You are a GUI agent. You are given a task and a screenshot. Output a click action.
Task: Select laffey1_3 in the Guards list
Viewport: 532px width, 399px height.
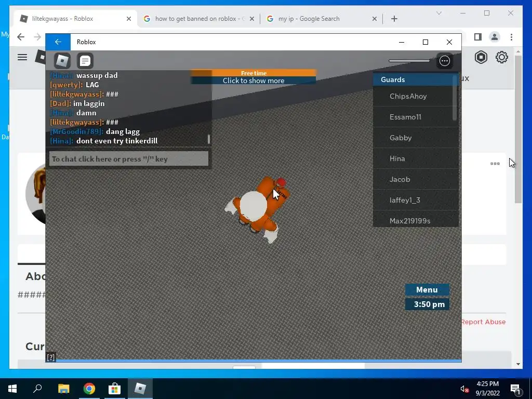pyautogui.click(x=416, y=200)
